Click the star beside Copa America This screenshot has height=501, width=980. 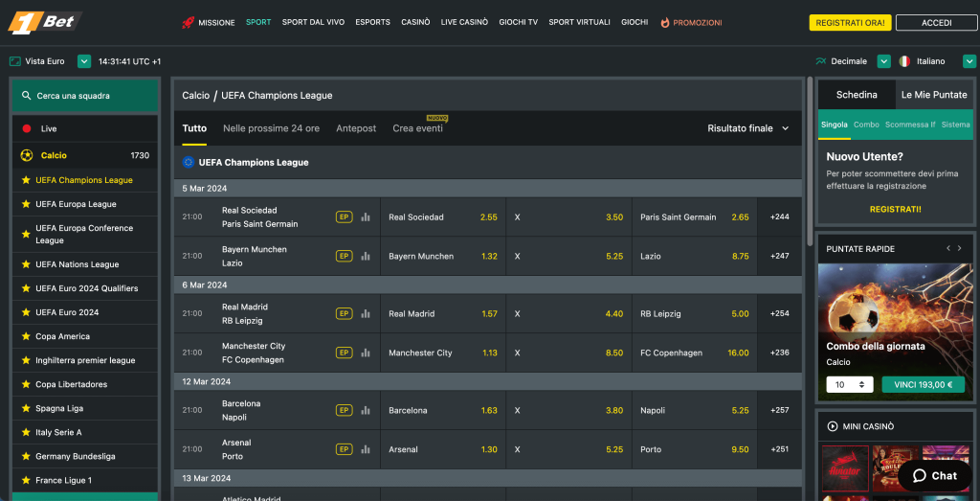point(26,336)
